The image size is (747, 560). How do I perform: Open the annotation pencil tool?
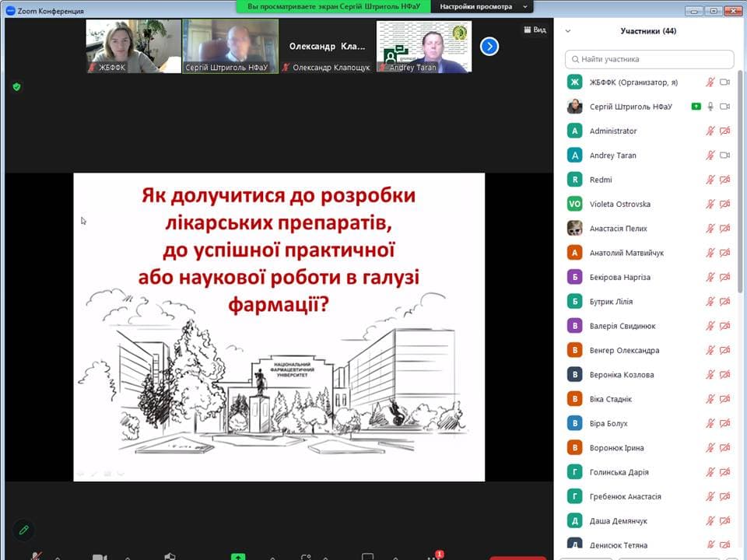[24, 530]
